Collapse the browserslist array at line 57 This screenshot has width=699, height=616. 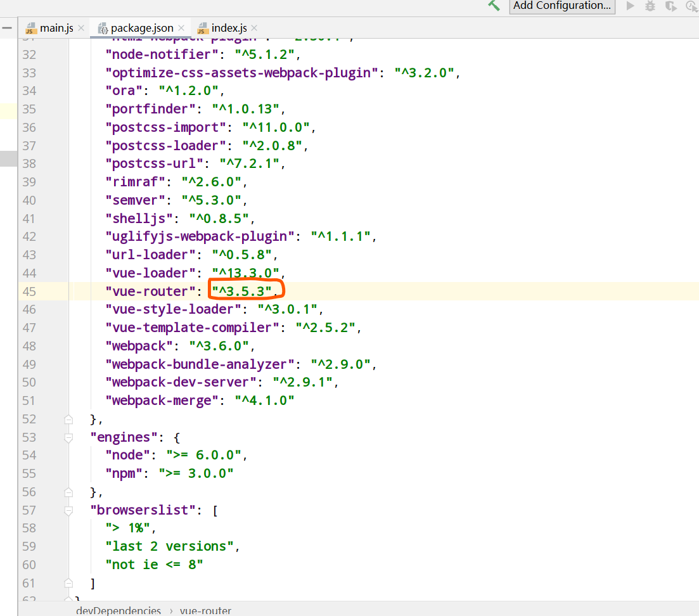click(x=68, y=510)
